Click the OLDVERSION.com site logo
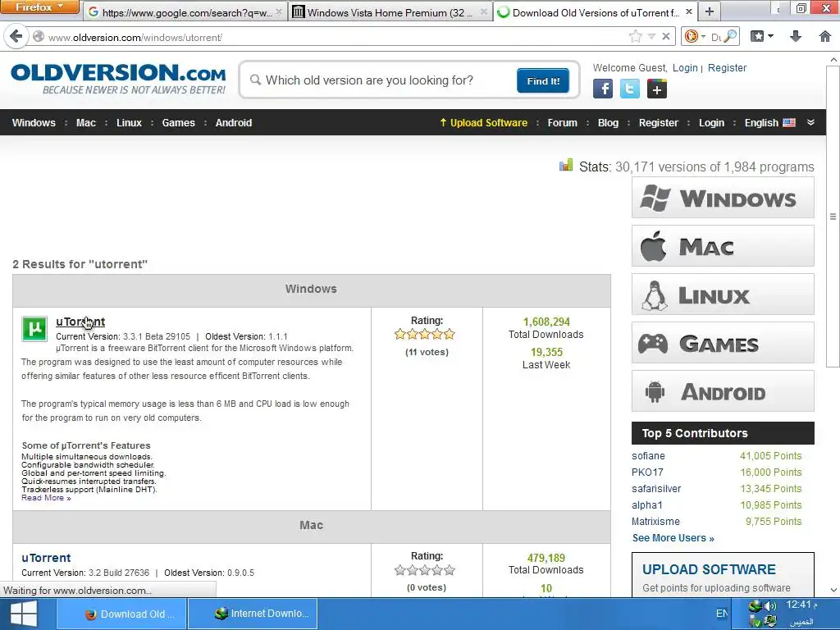Viewport: 840px width, 630px height. coord(118,80)
